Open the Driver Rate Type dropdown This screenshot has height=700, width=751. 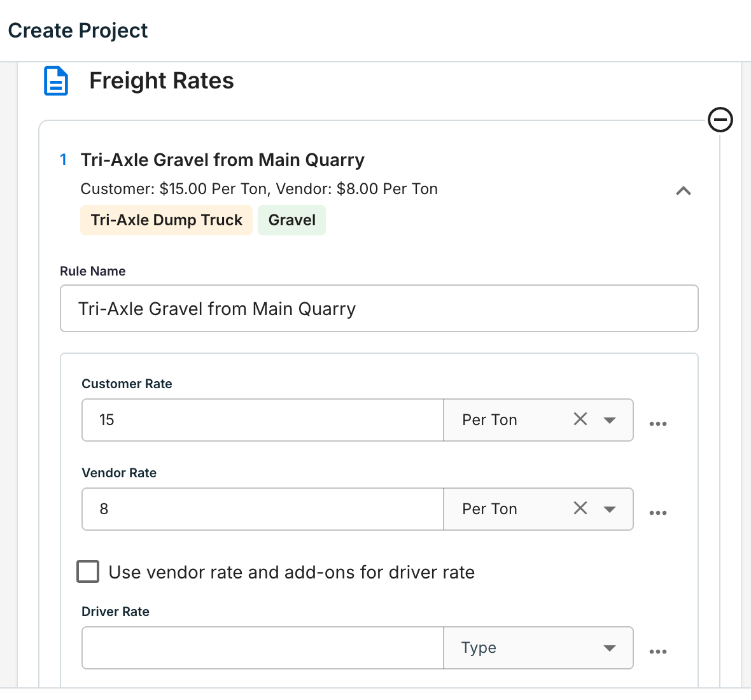pyautogui.click(x=538, y=648)
